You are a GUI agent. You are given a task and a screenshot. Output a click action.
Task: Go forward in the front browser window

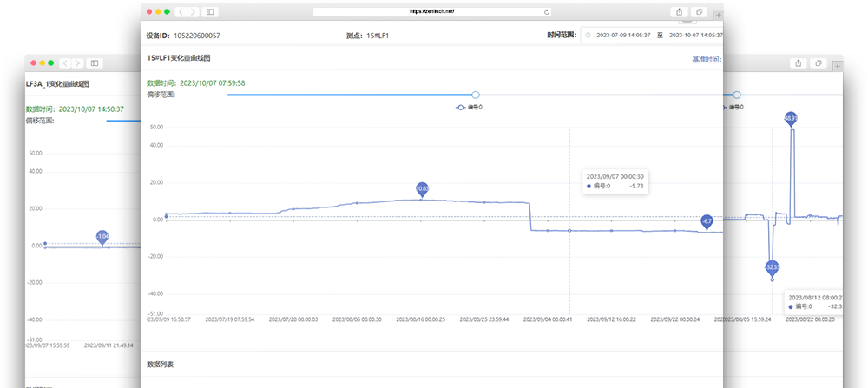pos(194,11)
